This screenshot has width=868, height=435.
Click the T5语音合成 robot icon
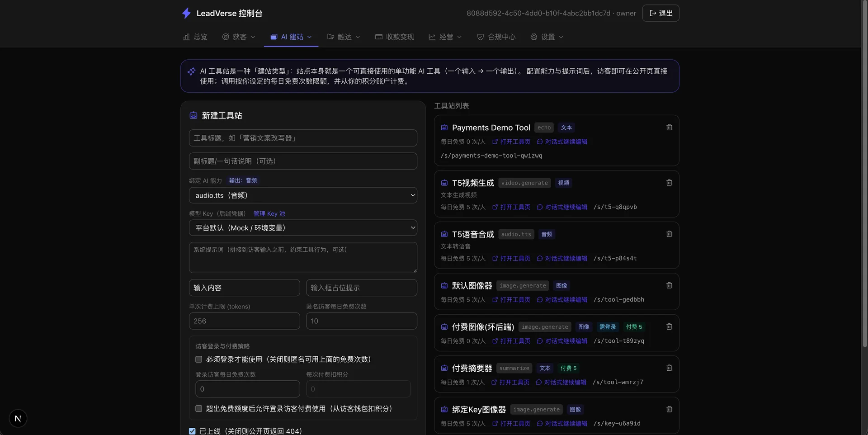(x=444, y=234)
